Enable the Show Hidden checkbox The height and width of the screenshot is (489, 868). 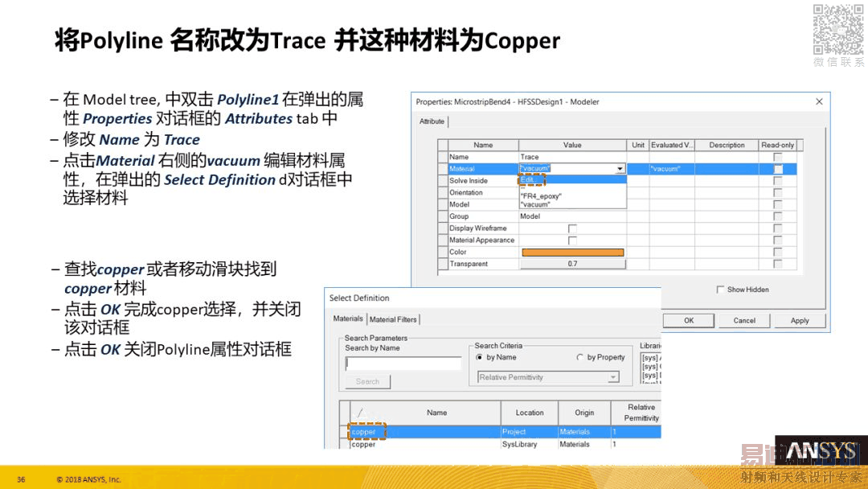[x=720, y=289]
